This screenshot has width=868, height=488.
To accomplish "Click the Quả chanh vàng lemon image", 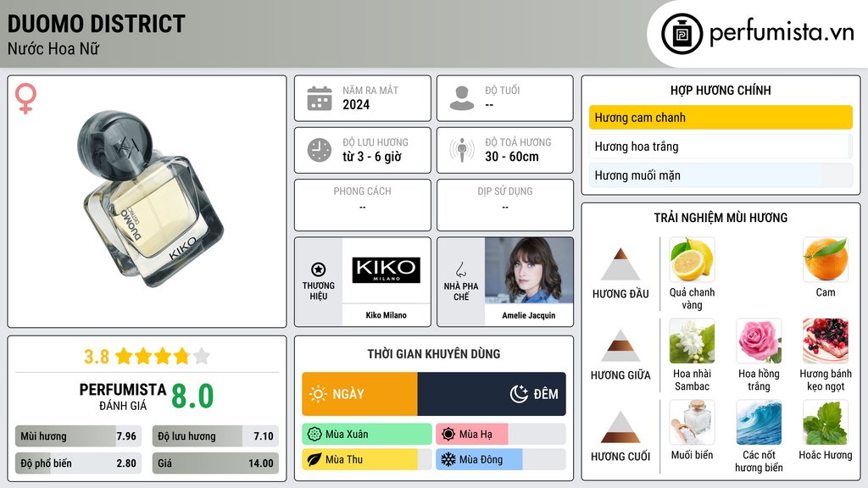I will 692,260.
